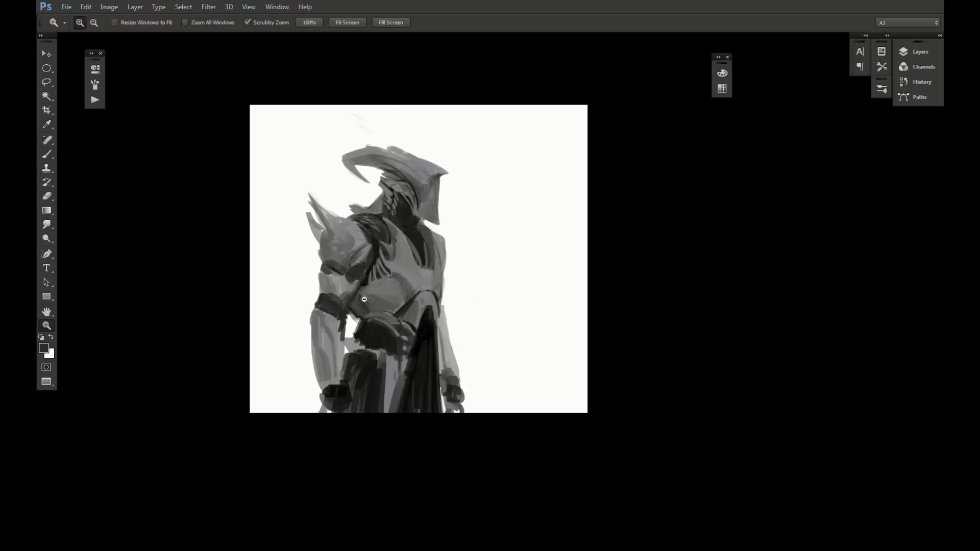This screenshot has height=551, width=980.
Task: Select the Hand tool
Action: 46,312
